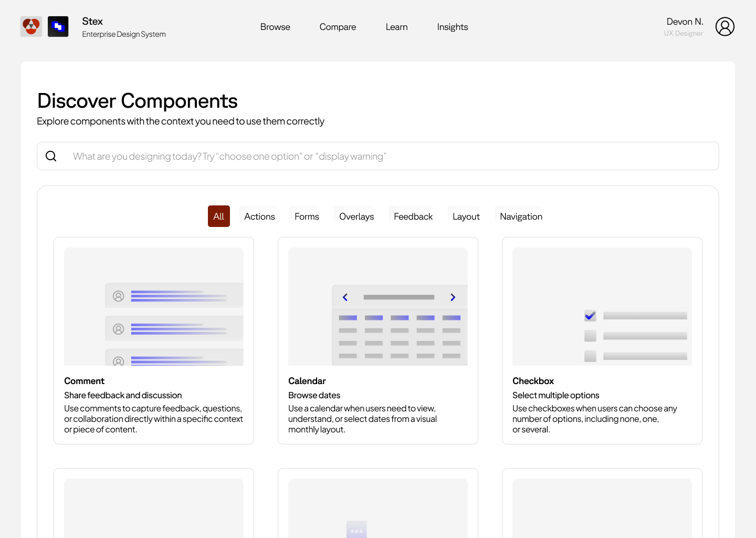Viewport: 756px width, 538px height.
Task: Click the search magnifier icon
Action: 51,156
